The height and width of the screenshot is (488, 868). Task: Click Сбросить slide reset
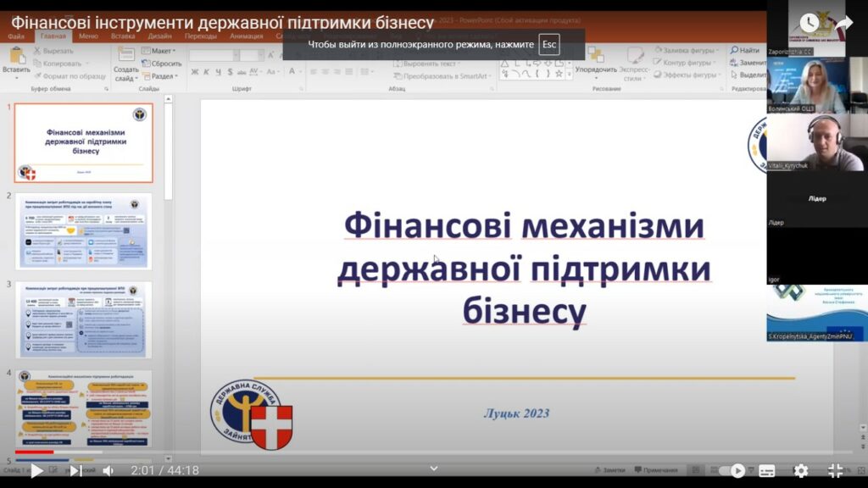[162, 63]
